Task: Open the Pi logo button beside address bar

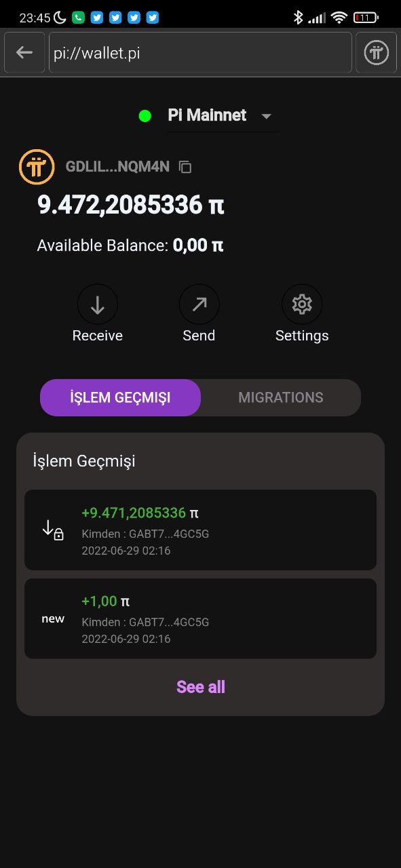Action: pyautogui.click(x=376, y=52)
